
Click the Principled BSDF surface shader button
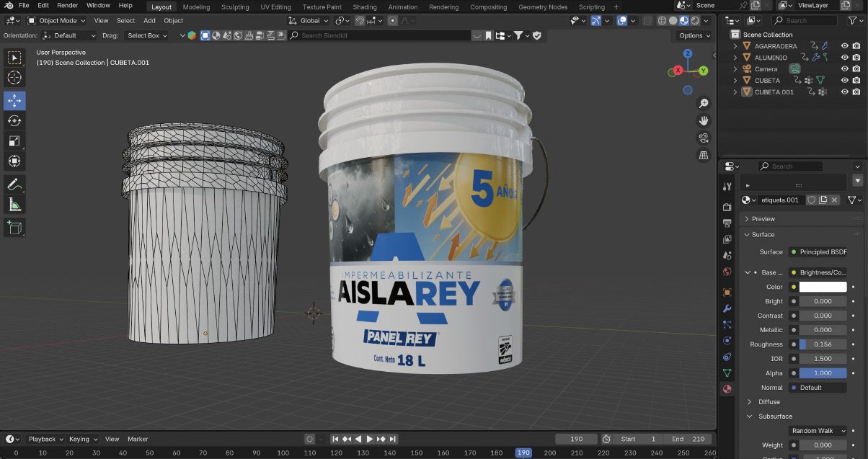pos(818,252)
